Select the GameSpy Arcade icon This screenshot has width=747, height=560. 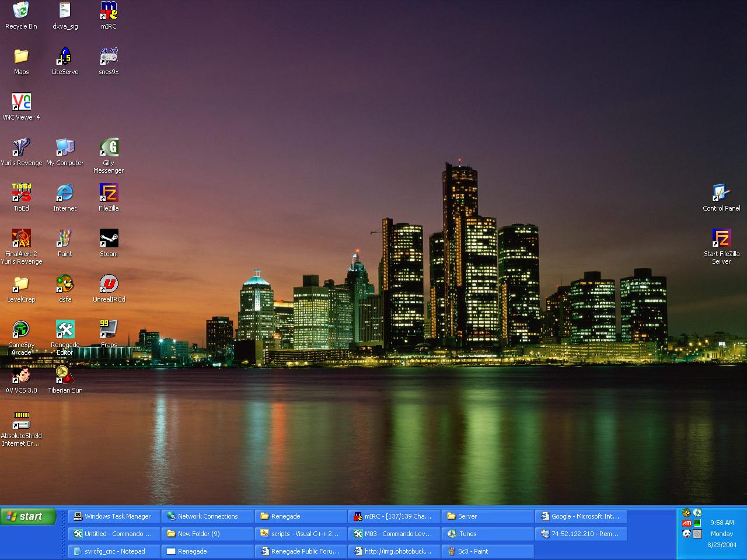point(21,330)
